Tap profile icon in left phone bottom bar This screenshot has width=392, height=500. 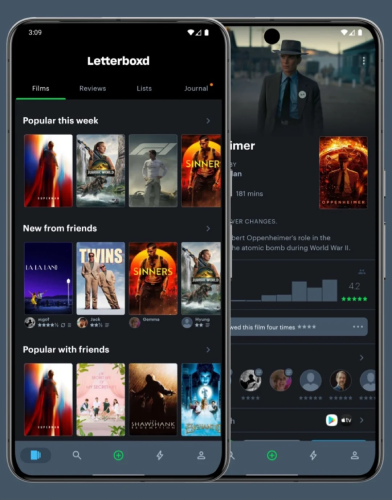(x=201, y=455)
